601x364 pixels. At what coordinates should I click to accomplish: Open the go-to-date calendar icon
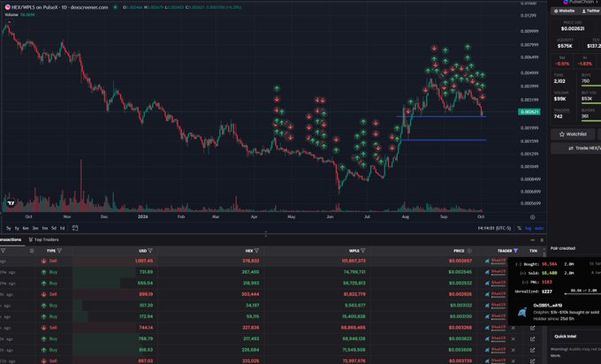[x=75, y=228]
